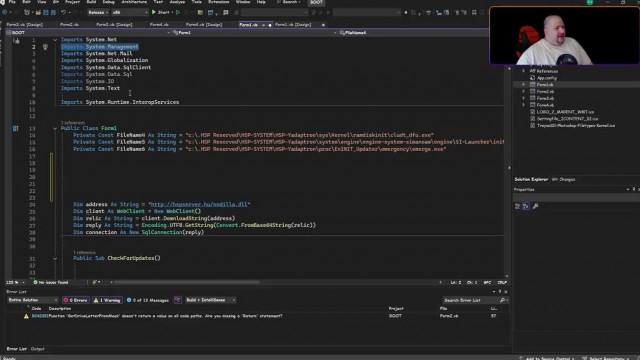
Task: Open the x86 platform dropdown
Action: point(129,13)
